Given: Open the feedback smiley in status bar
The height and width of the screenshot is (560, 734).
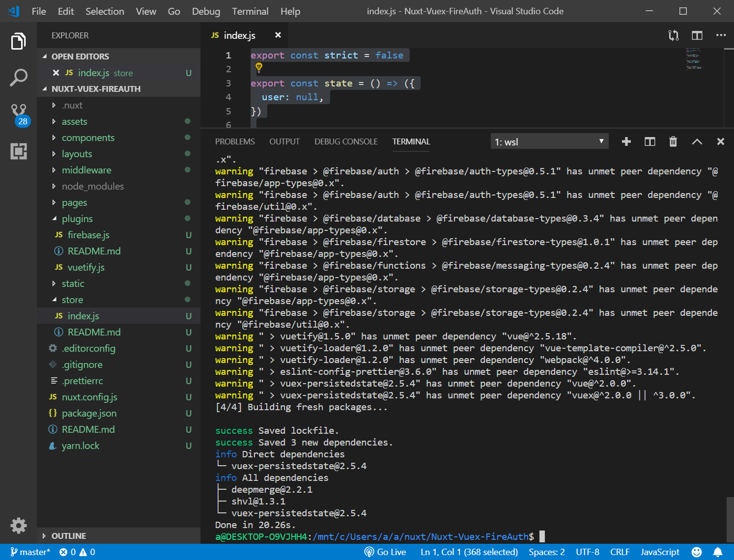Looking at the screenshot, I should pyautogui.click(x=697, y=552).
